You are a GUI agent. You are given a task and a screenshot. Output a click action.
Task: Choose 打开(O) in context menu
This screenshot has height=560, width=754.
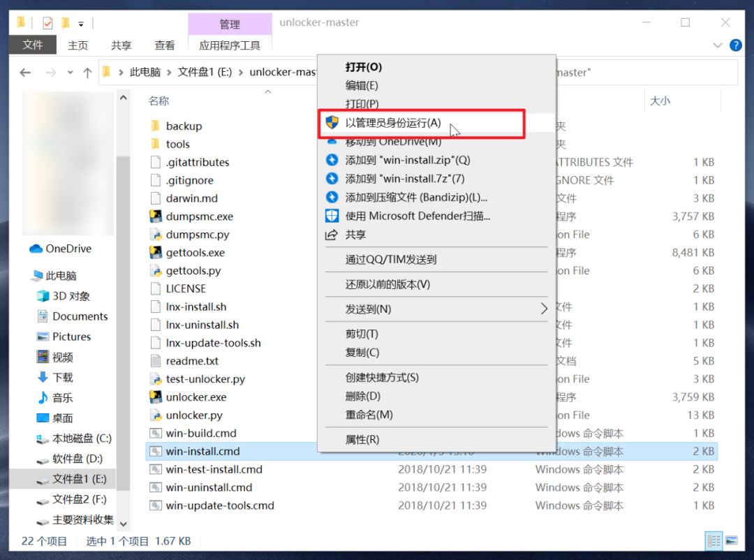[364, 67]
